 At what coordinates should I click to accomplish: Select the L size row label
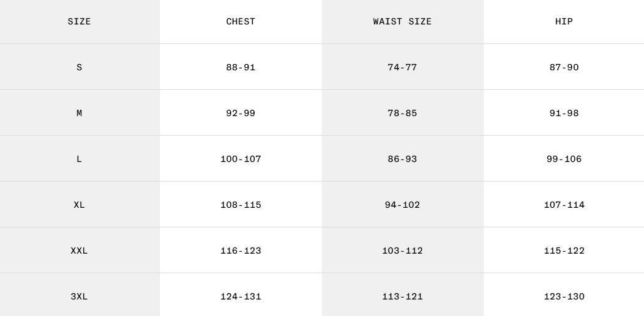(x=79, y=159)
